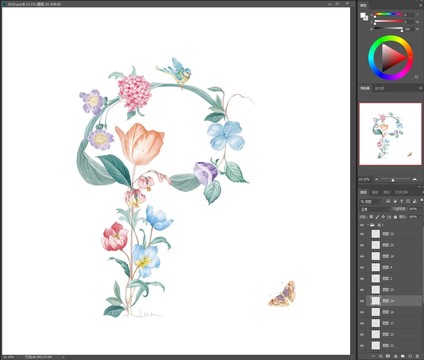Open the layer fill dropdown arrow
Image resolution: width=424 pixels, height=360 pixels.
421,217
